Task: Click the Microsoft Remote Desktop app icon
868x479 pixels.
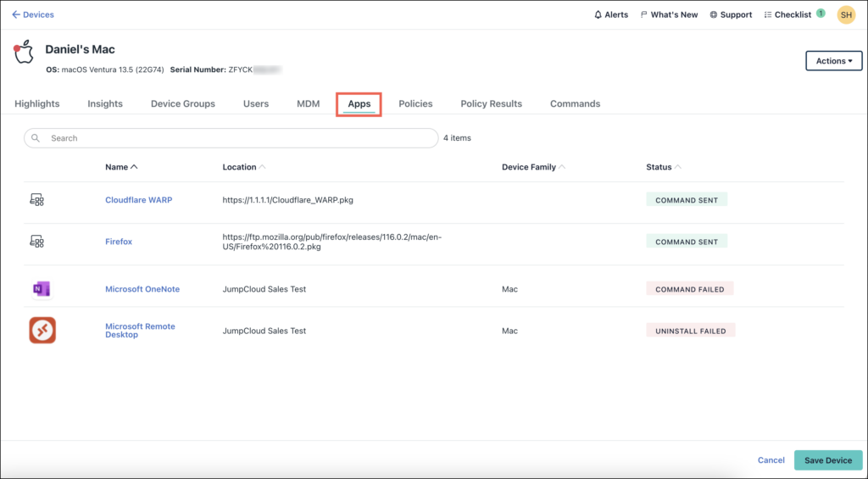Action: (42, 331)
